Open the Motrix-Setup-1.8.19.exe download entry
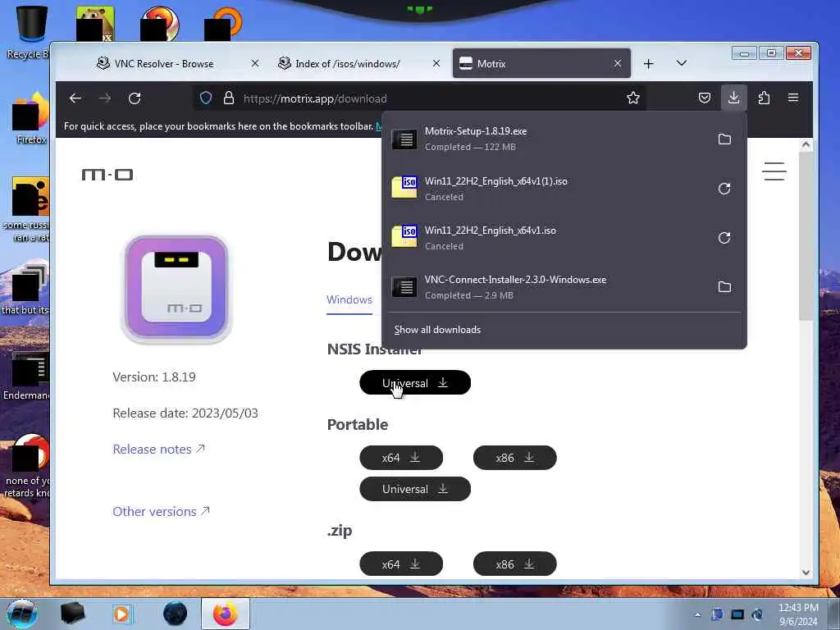The image size is (840, 630). 546,139
